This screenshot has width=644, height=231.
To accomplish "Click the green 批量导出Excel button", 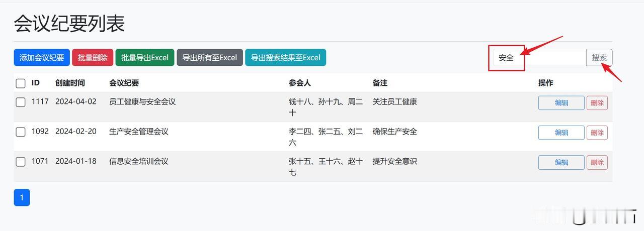I will (145, 58).
